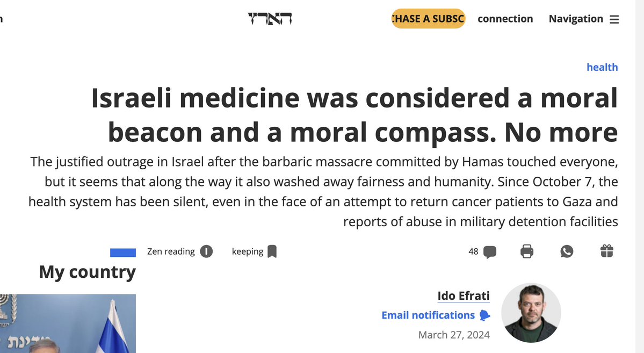Toggle Zen reading mode
644x353 pixels.
206,251
